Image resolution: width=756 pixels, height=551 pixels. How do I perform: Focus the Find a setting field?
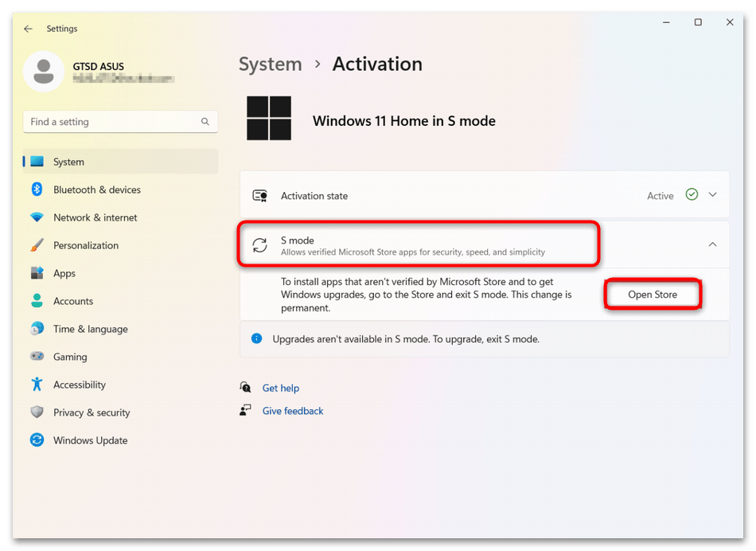point(120,122)
